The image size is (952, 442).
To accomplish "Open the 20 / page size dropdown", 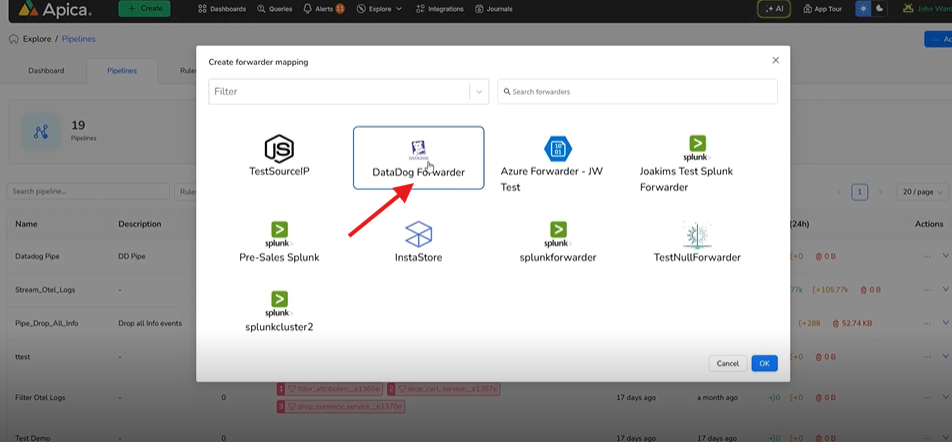I will coord(921,191).
